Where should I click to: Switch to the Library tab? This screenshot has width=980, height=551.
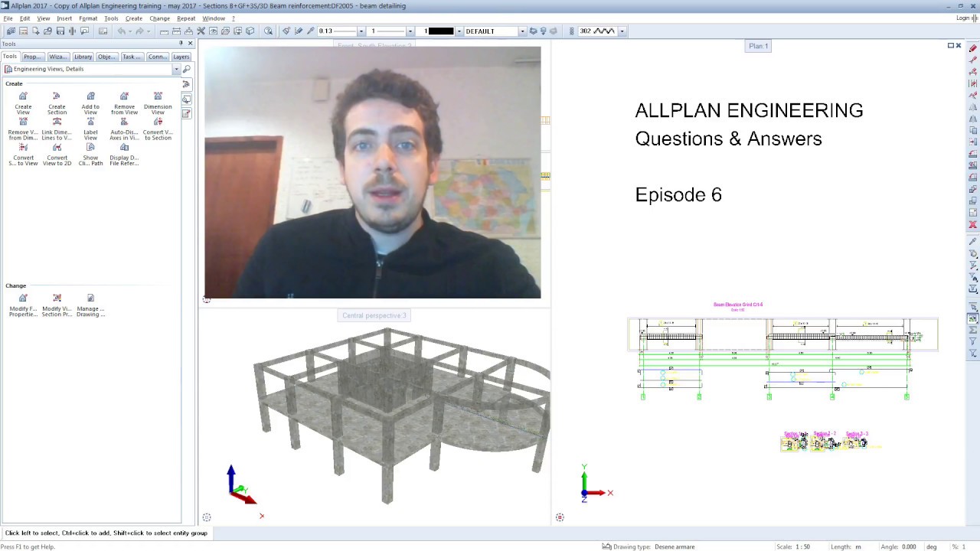click(x=83, y=57)
